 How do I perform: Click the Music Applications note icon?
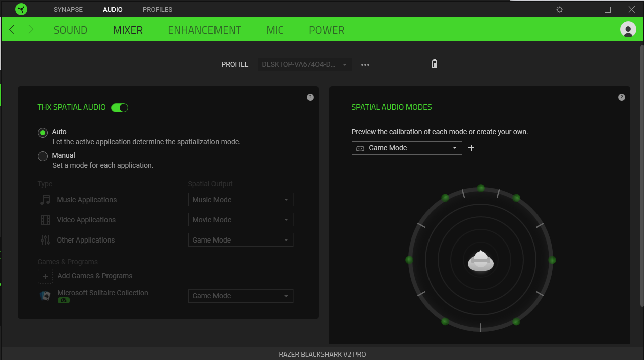45,200
